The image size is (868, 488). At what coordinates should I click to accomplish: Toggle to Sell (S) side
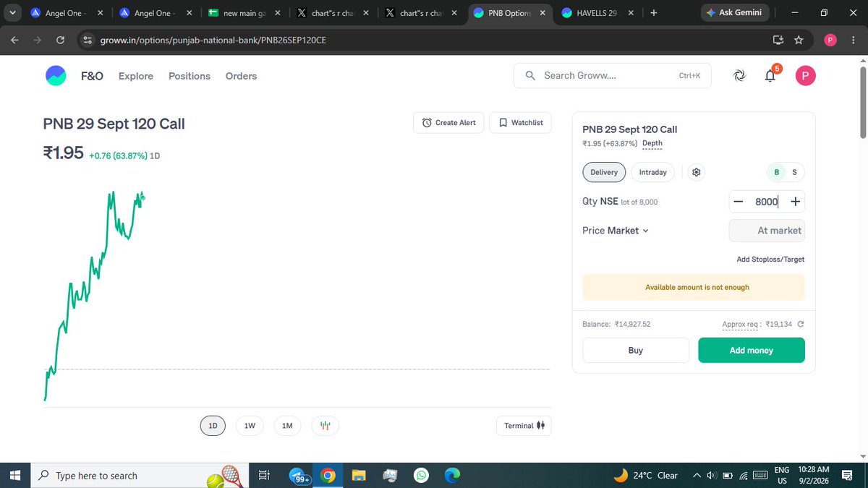click(x=794, y=172)
